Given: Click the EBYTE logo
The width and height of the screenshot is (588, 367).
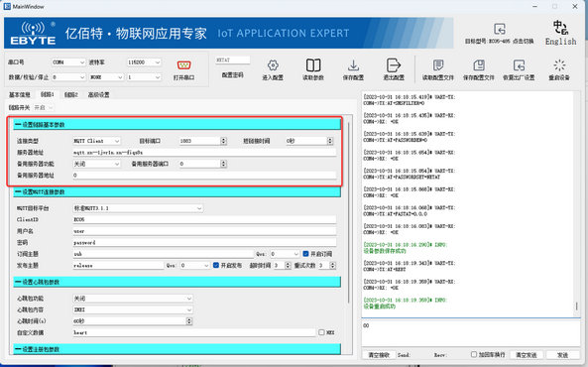Looking at the screenshot, I should [33, 33].
